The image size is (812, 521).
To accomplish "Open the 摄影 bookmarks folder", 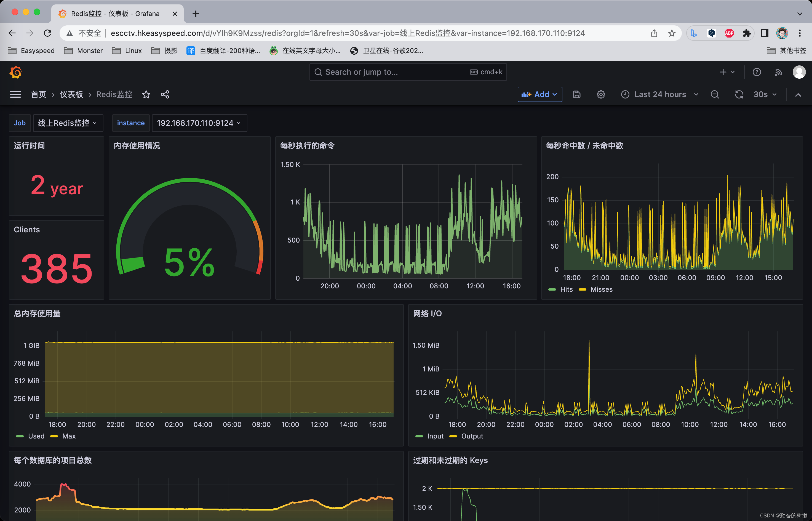I will [164, 51].
